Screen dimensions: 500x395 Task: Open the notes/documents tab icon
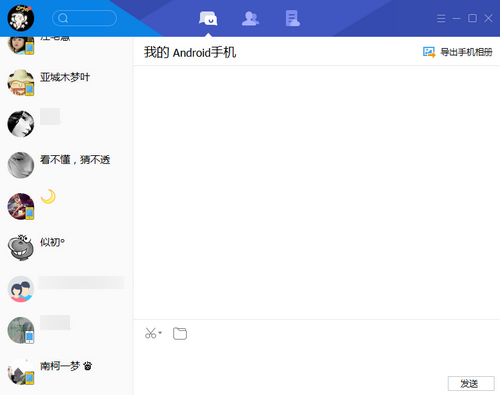coord(292,18)
